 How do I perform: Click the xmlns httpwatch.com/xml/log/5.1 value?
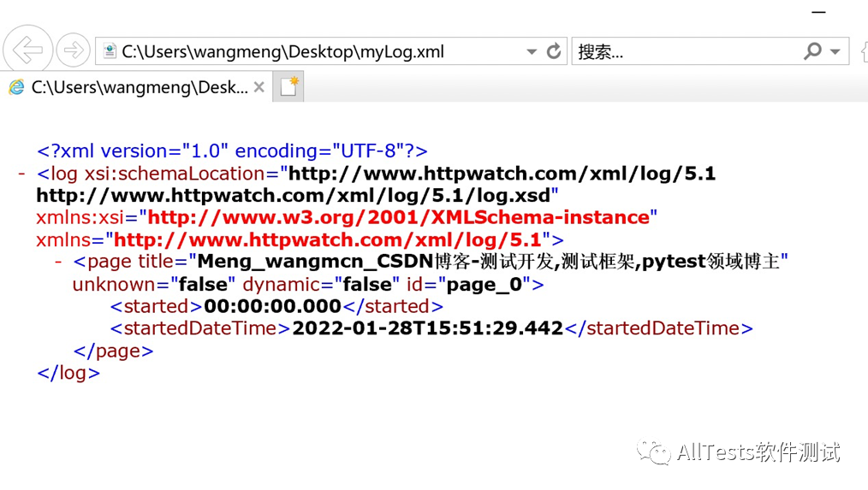(x=327, y=239)
